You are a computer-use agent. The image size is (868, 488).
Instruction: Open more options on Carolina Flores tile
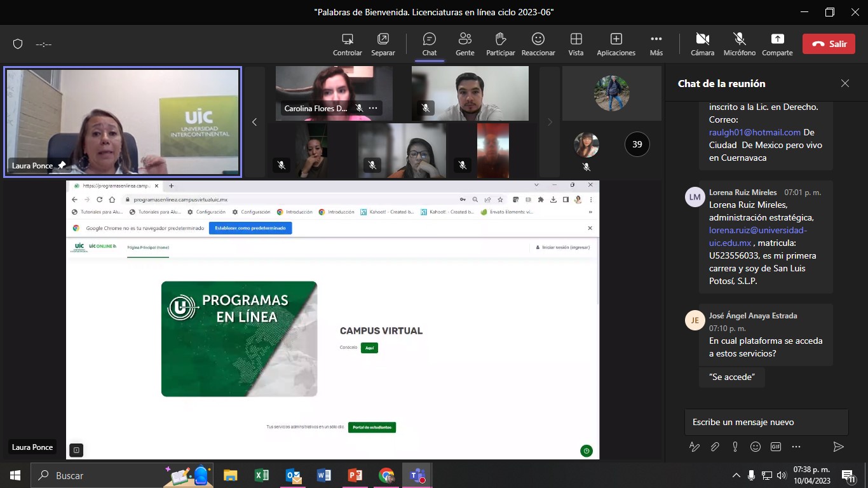373,108
